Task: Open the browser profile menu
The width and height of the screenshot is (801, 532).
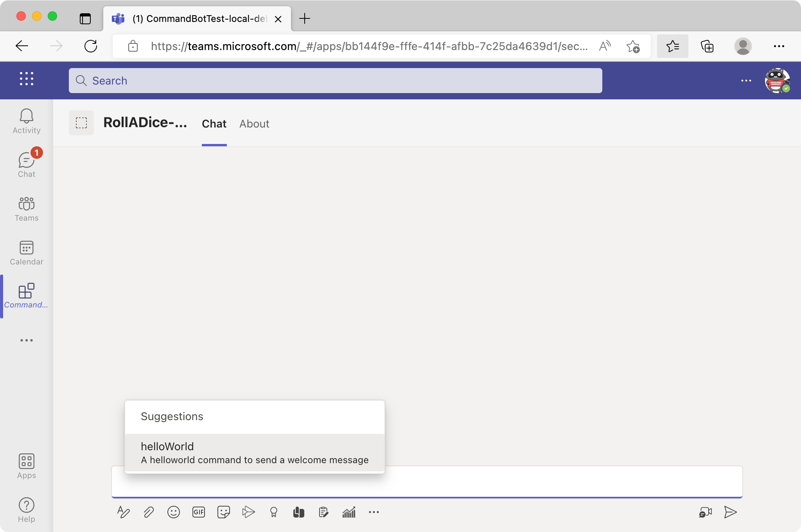Action: [x=743, y=46]
